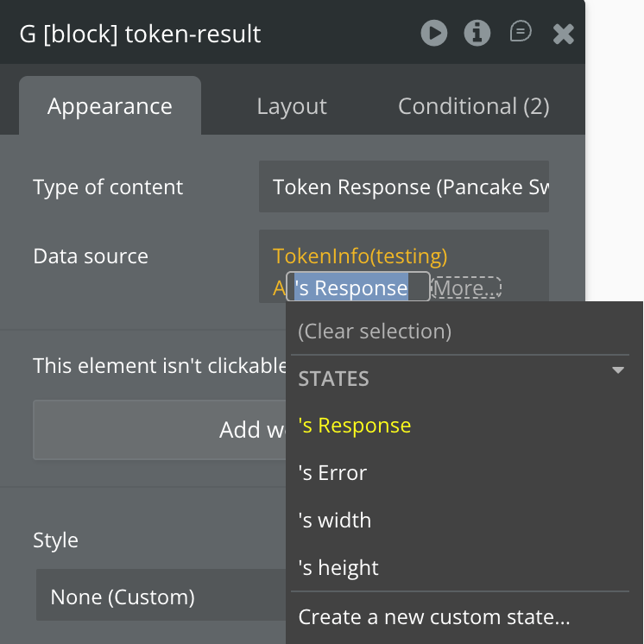Viewport: 644px width, 644px height.
Task: Click the highlighted 's Response field
Action: coord(357,287)
